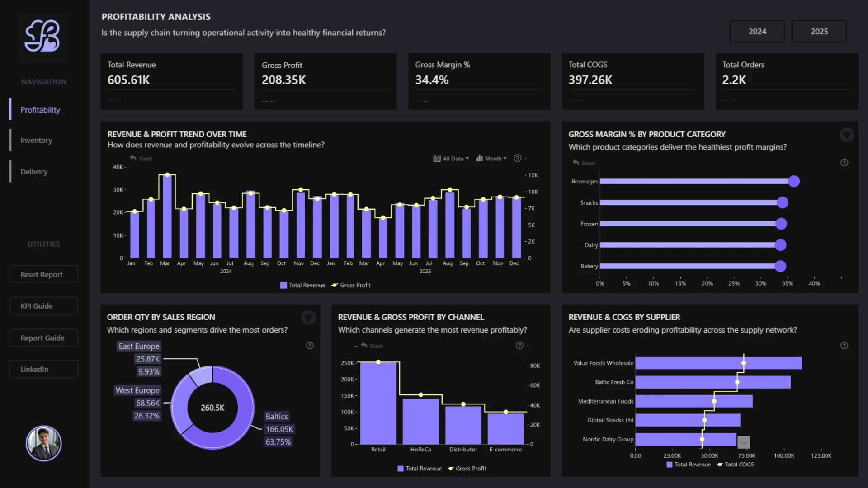Click the Gross Profit legend marker under trend chart
The image size is (868, 488).
tap(335, 285)
